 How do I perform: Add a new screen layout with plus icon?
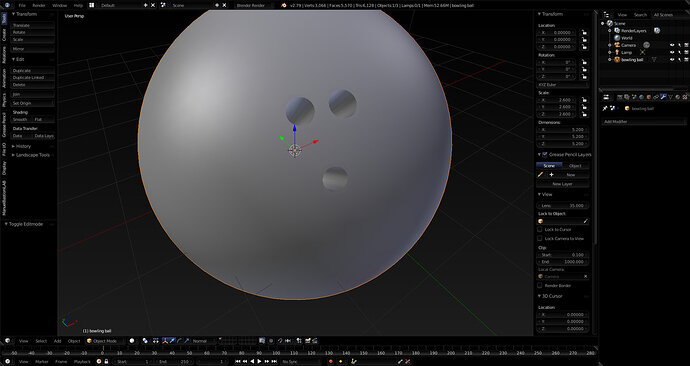[145, 5]
